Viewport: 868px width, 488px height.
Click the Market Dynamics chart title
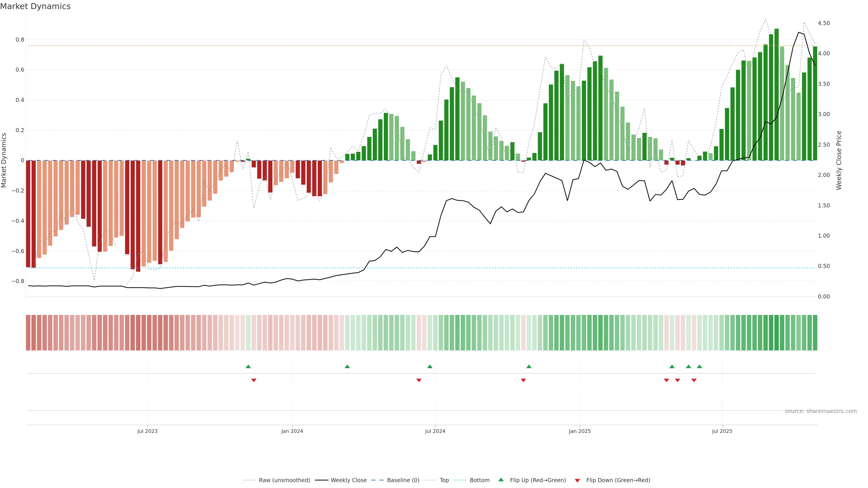[x=35, y=6]
